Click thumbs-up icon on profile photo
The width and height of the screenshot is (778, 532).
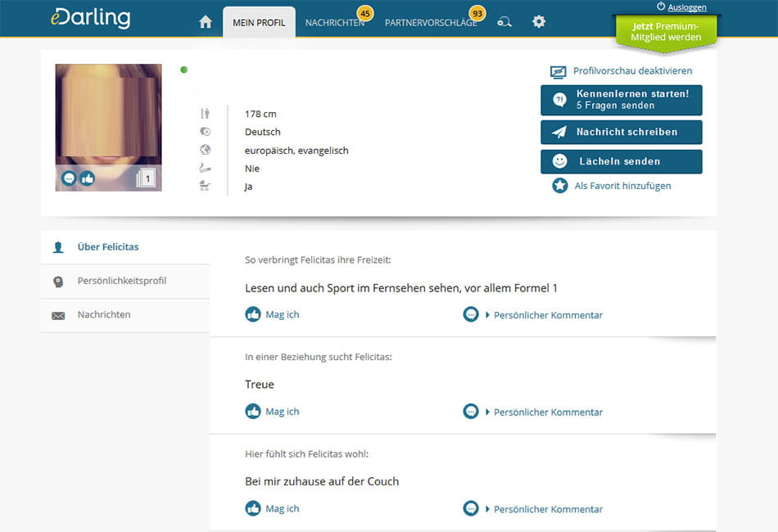(x=88, y=178)
